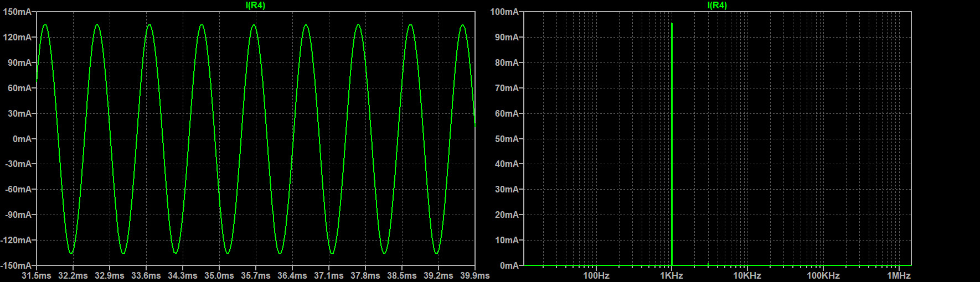Image resolution: width=980 pixels, height=282 pixels.
Task: Click the 33.6ms time axis label
Action: (146, 275)
